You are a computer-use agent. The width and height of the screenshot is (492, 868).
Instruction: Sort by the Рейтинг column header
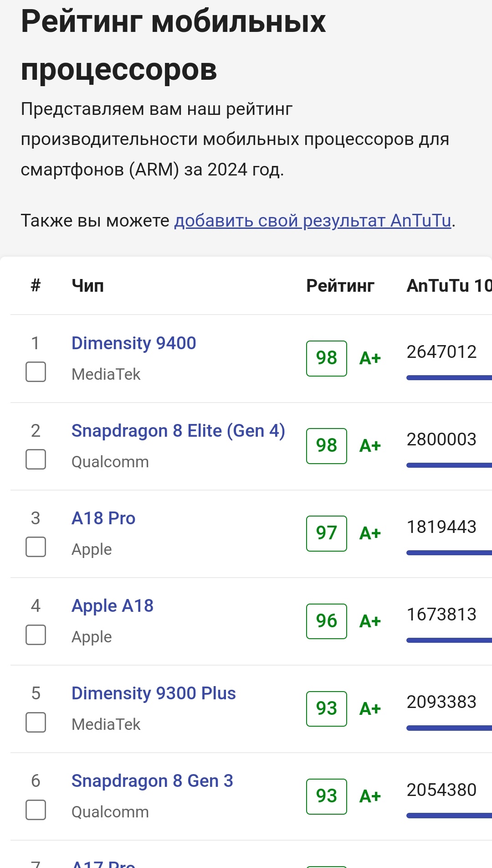[x=340, y=285]
